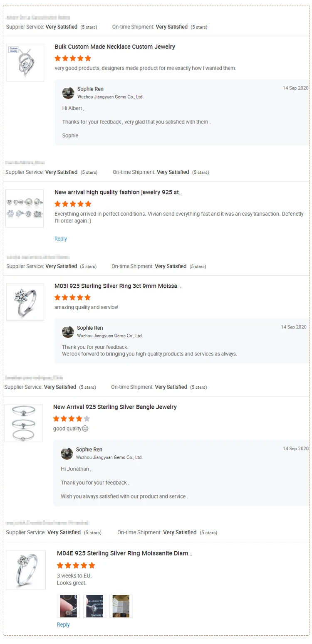Screen dimensions: 312x644
Task: View the first attached photo in the M04E review
Action: pyautogui.click(x=68, y=606)
